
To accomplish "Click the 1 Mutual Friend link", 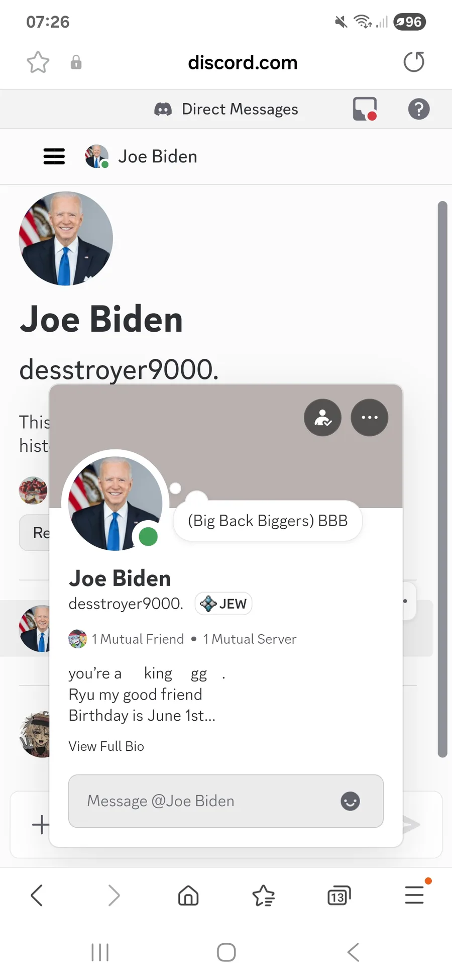I will (x=138, y=639).
